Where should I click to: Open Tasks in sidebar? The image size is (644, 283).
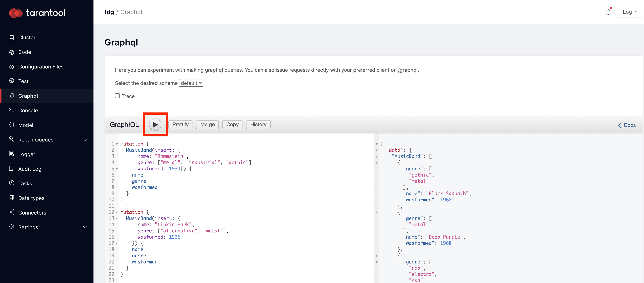coord(47,183)
